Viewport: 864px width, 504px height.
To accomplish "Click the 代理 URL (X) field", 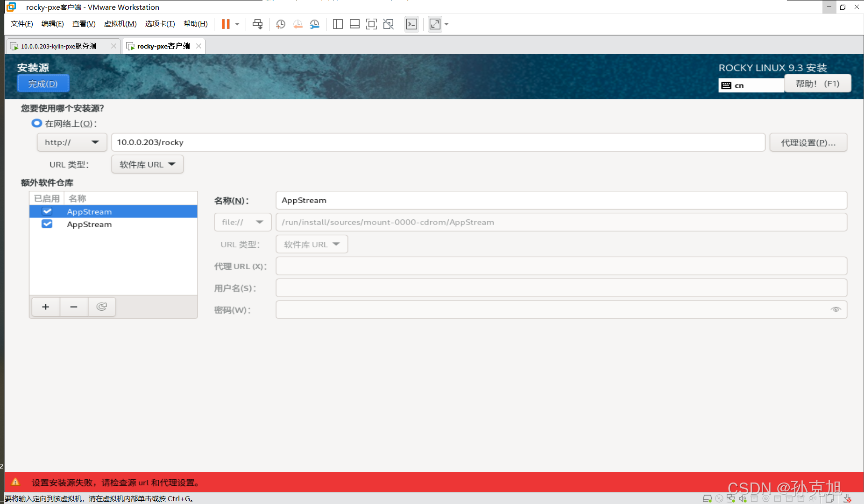I will (561, 266).
